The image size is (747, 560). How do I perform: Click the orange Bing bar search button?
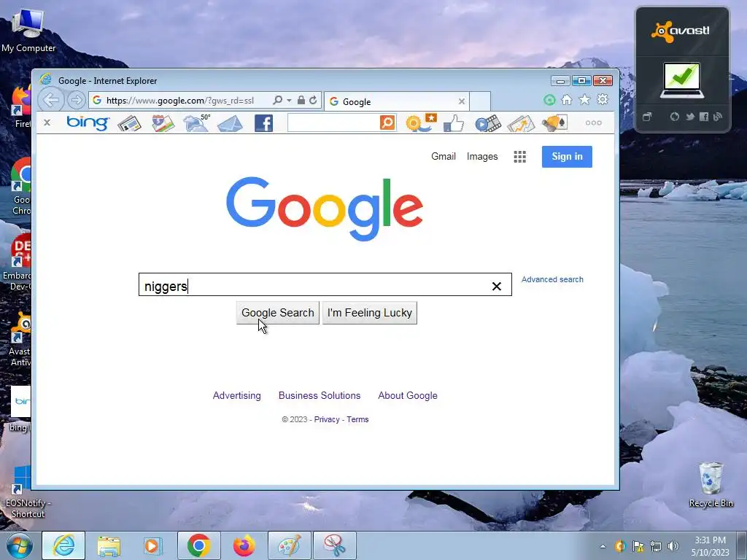click(x=387, y=122)
